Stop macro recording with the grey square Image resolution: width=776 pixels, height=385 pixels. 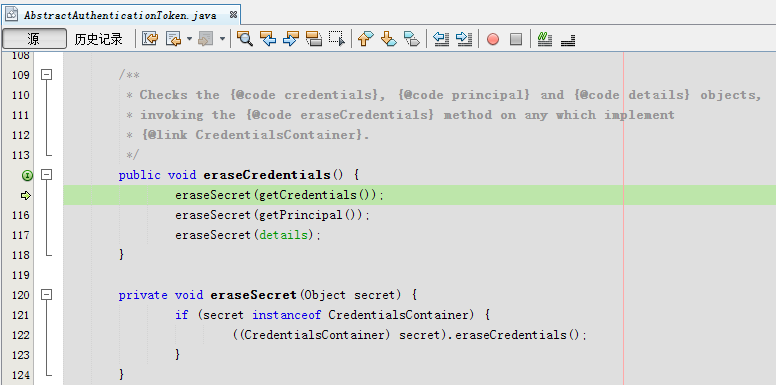516,39
